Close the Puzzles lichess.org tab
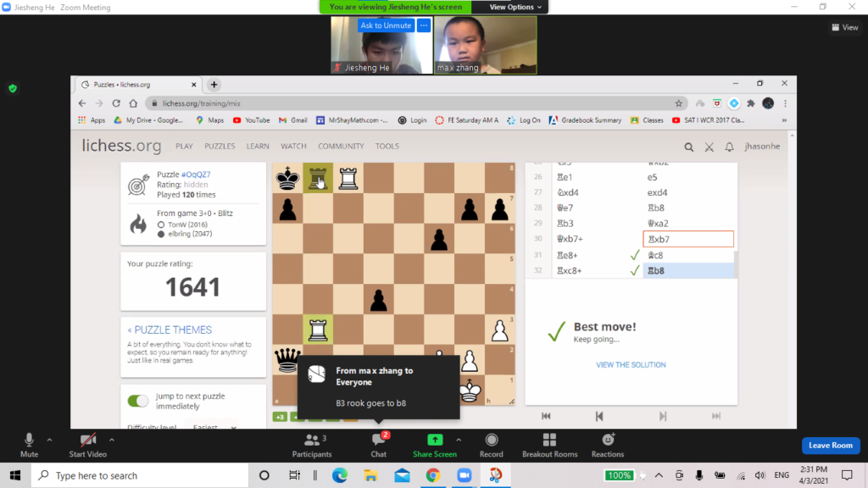The width and height of the screenshot is (868, 488). coord(194,85)
